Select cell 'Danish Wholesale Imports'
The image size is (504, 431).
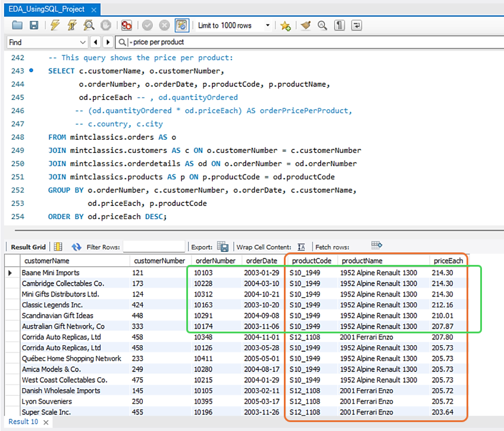pyautogui.click(x=75, y=391)
